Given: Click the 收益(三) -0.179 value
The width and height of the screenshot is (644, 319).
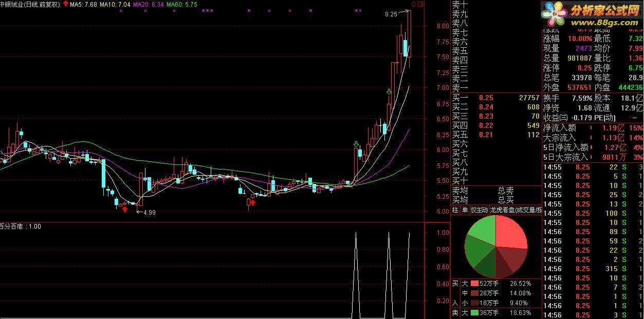Looking at the screenshot, I should point(582,118).
